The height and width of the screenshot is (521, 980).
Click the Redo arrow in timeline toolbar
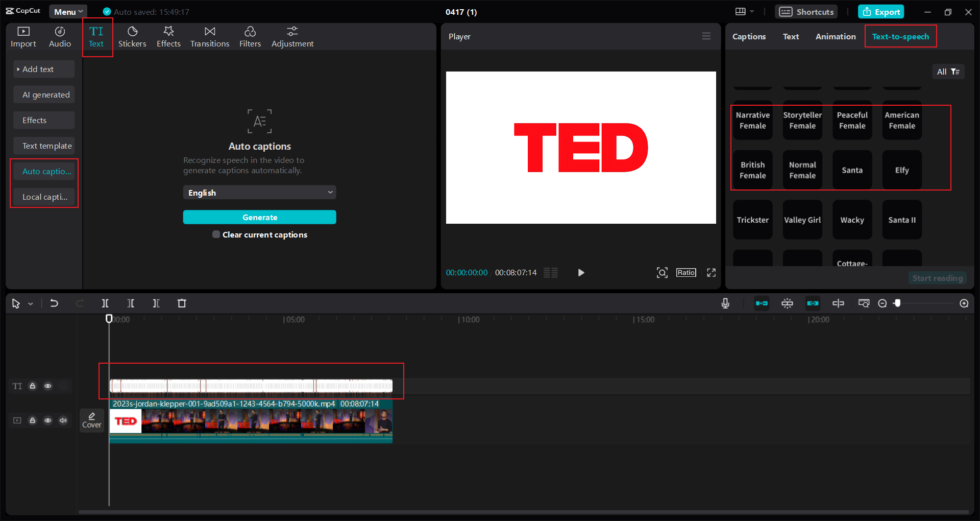tap(80, 303)
